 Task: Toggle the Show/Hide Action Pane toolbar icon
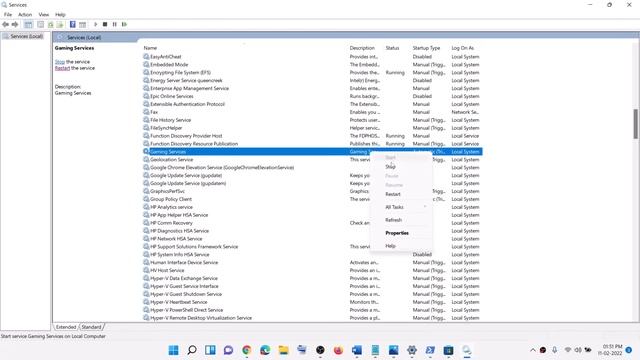click(82, 24)
